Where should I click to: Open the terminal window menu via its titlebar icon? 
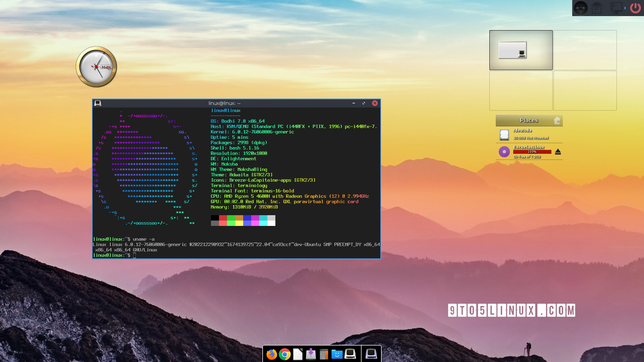(x=97, y=103)
